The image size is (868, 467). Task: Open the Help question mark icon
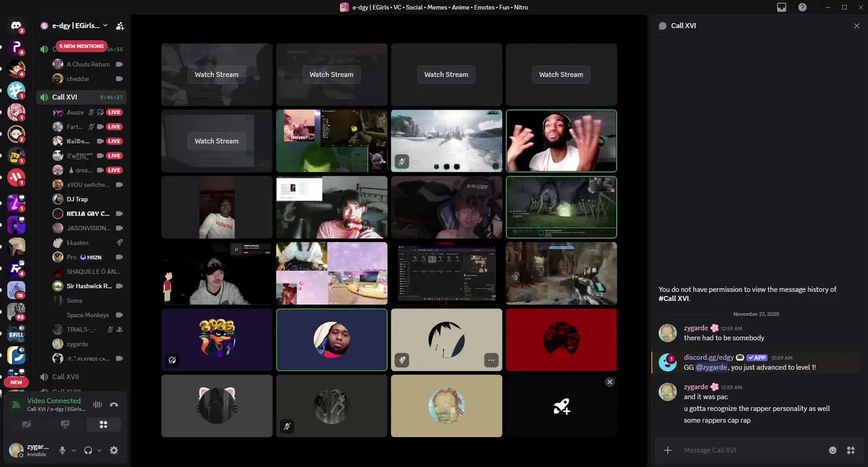coord(803,7)
